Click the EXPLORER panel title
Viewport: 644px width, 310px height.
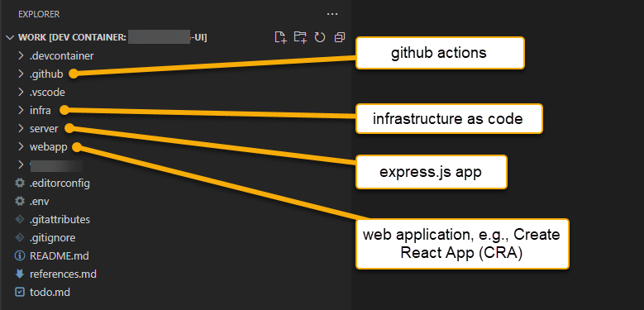click(x=39, y=14)
